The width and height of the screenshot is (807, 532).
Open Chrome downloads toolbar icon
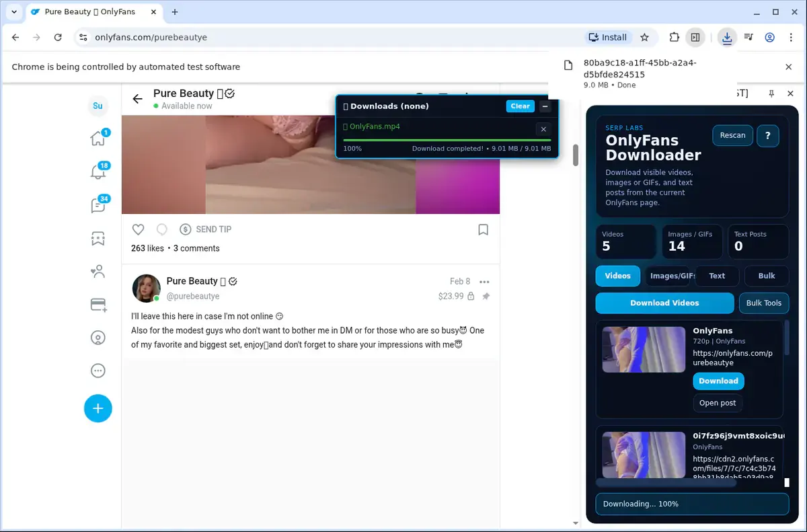[x=727, y=38]
